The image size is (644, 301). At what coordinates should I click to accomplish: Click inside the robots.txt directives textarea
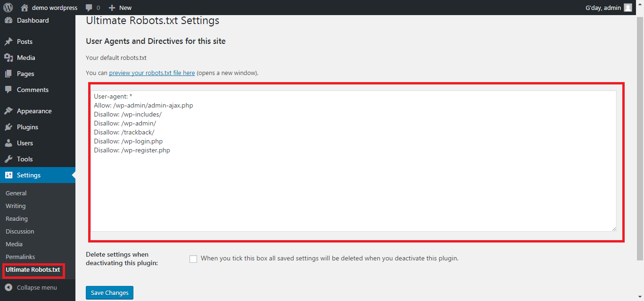[354, 161]
